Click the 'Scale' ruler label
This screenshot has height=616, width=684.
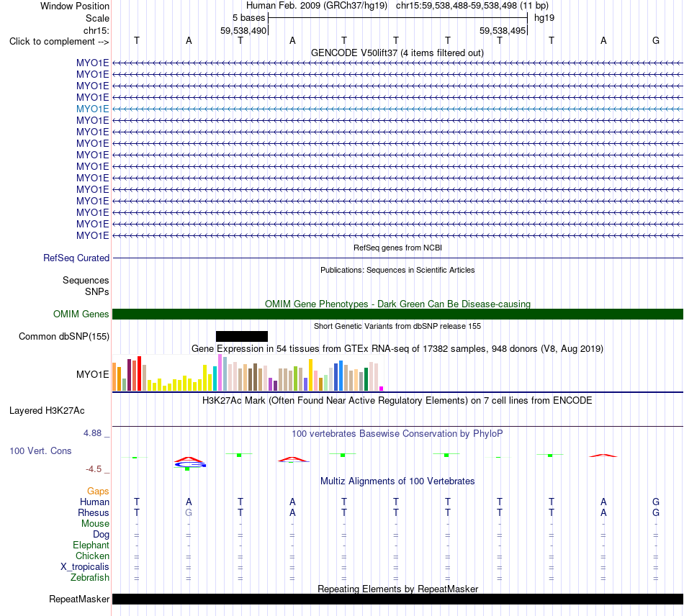coord(97,18)
